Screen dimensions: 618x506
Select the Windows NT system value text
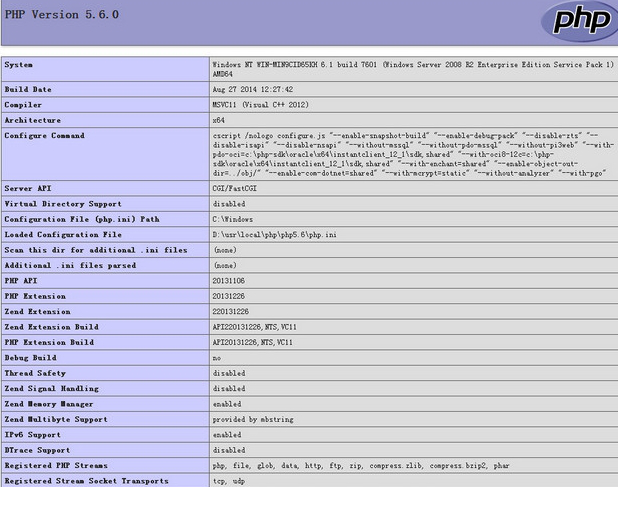pos(413,69)
